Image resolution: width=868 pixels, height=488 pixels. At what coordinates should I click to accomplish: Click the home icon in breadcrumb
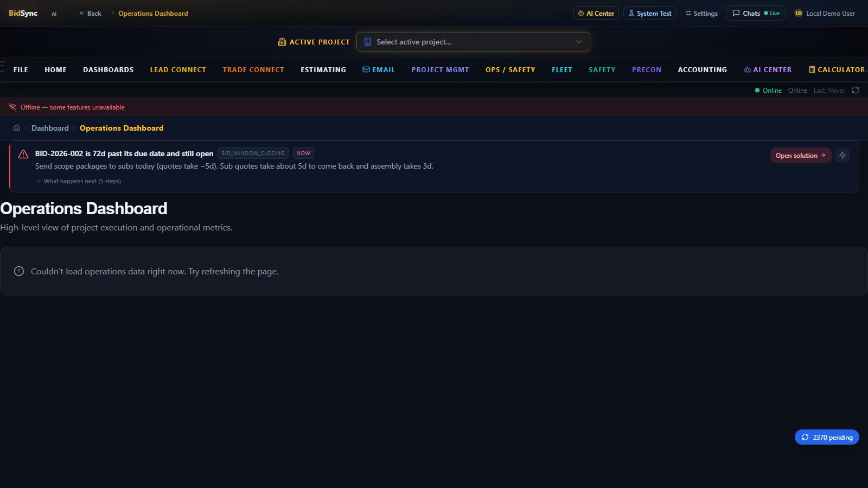(17, 128)
